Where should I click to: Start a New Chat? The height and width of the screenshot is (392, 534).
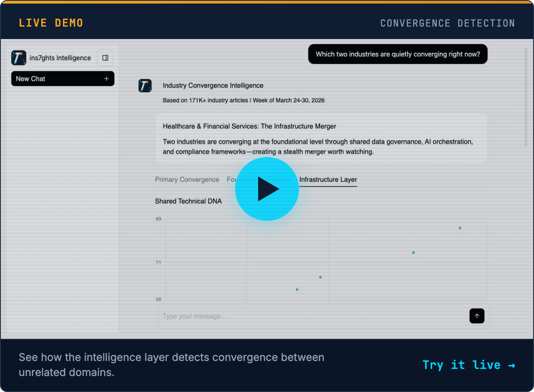[x=63, y=78]
